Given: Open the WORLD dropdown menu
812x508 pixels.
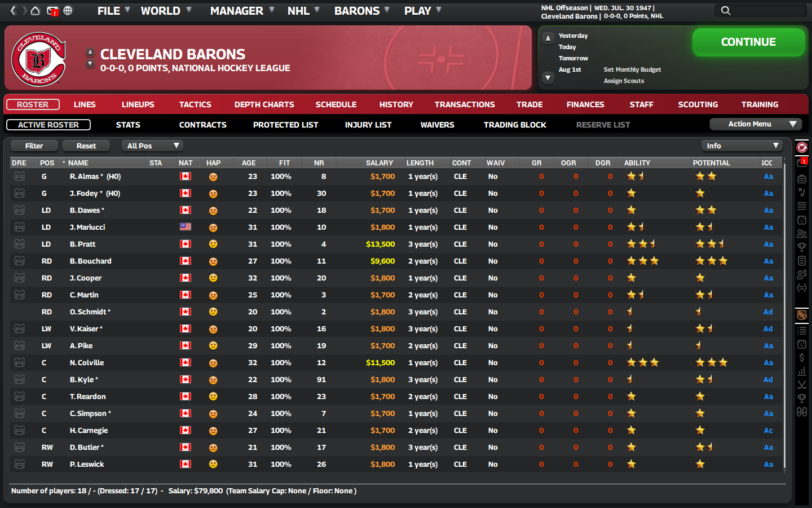Looking at the screenshot, I should (166, 11).
